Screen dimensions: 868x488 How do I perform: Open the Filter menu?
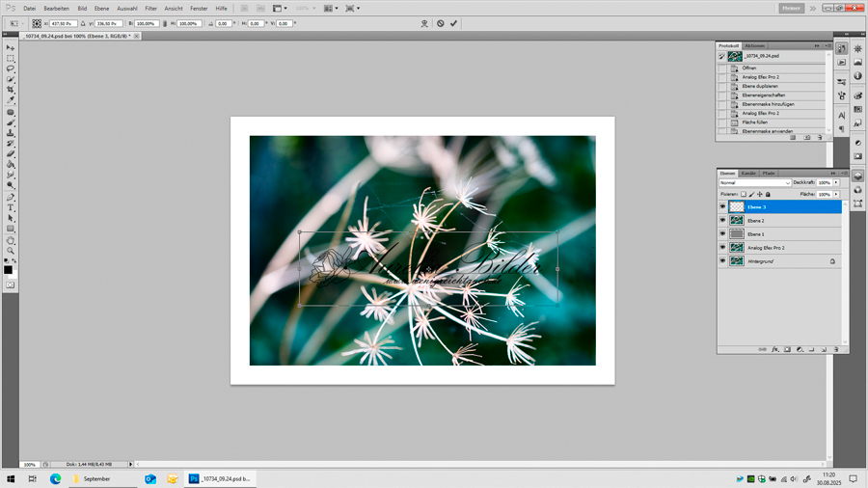pyautogui.click(x=150, y=8)
